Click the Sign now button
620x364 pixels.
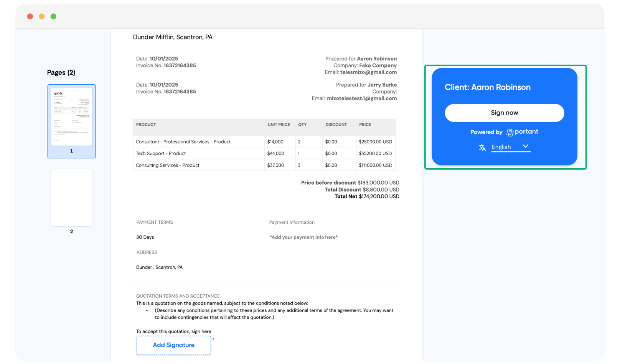504,113
